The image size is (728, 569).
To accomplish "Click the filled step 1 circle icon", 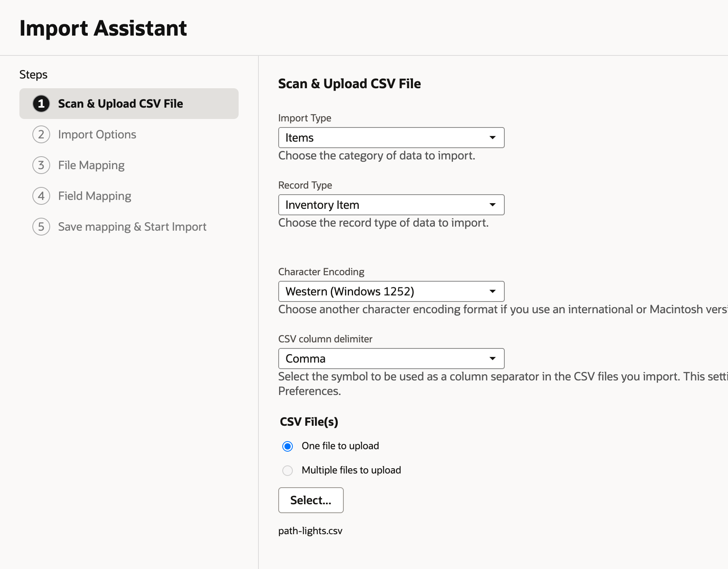I will (x=41, y=104).
